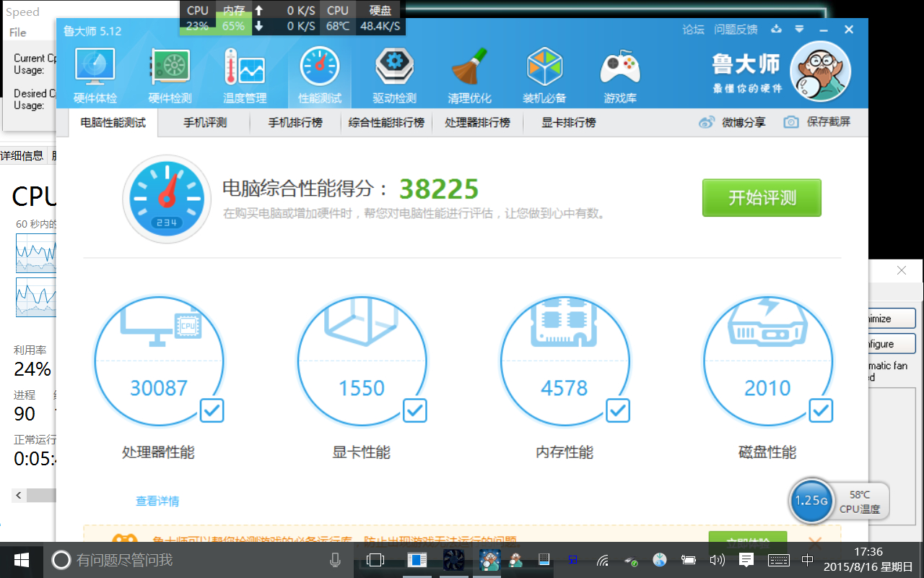Screen dimensions: 924x578
Task: Click the Lu Dashi mascot avatar
Action: [820, 72]
